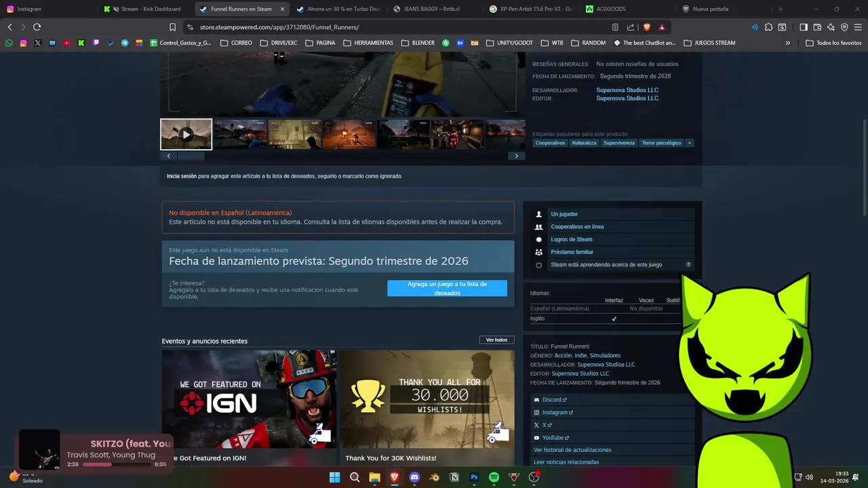
Task: Expand the PAGINA bookmarks folder
Action: pos(320,43)
